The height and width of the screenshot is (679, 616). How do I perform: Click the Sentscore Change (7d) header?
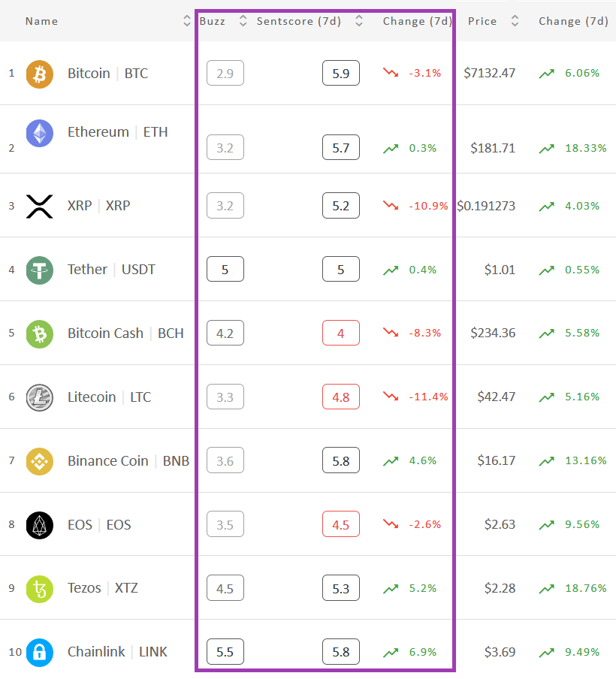click(x=417, y=21)
